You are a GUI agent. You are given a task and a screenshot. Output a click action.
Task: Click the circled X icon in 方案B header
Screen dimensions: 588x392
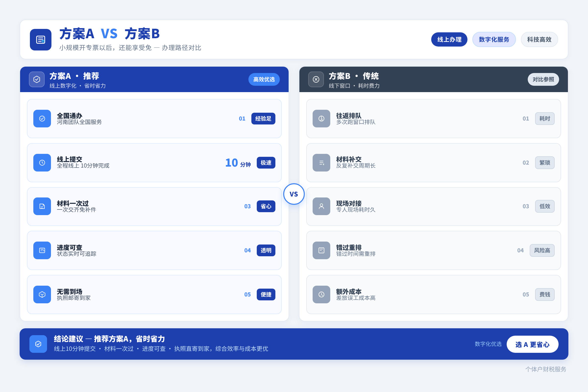316,79
